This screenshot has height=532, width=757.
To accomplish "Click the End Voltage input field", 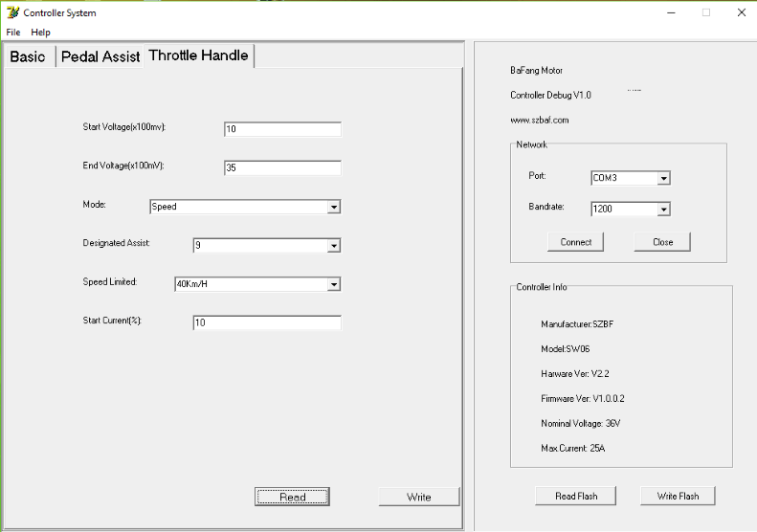I will [283, 167].
